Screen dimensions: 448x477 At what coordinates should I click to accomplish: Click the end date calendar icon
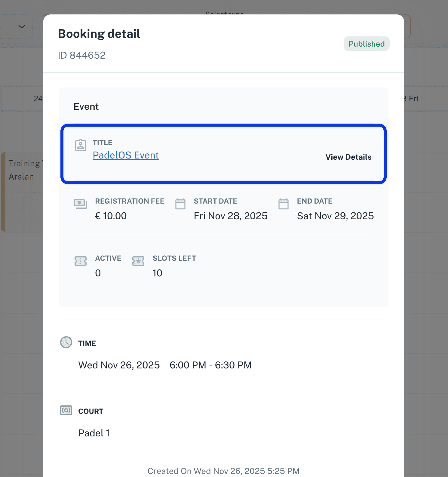point(283,204)
